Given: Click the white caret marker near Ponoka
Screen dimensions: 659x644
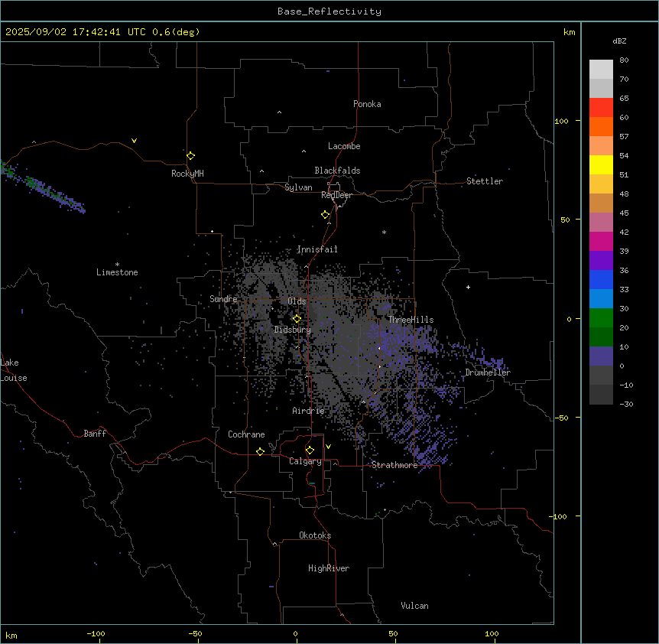Looking at the screenshot, I should coord(280,112).
